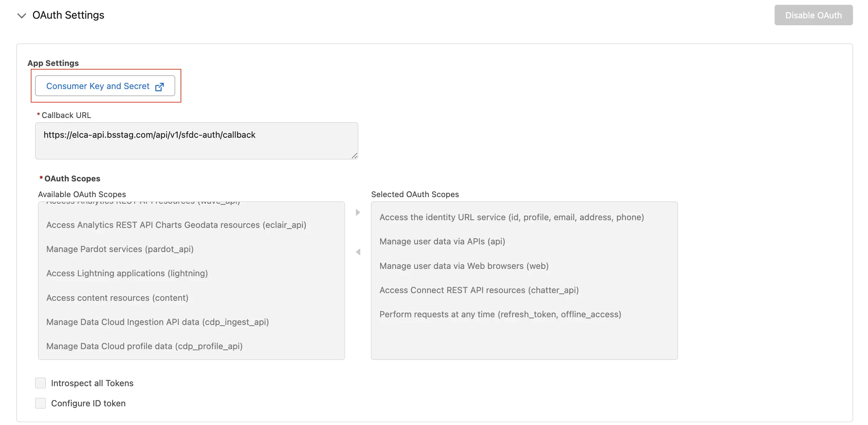Select the Manage Data Cloud profile data scope

[144, 346]
